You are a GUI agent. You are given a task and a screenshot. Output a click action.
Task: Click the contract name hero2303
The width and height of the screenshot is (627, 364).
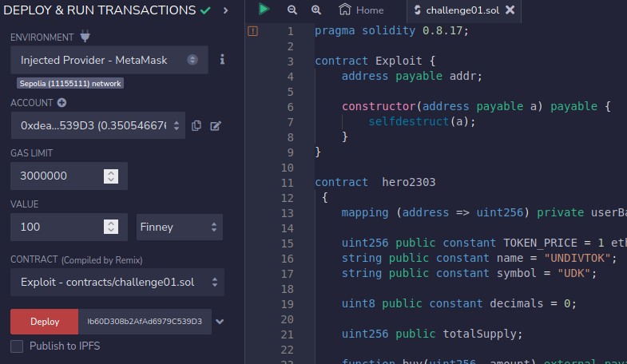coord(408,182)
